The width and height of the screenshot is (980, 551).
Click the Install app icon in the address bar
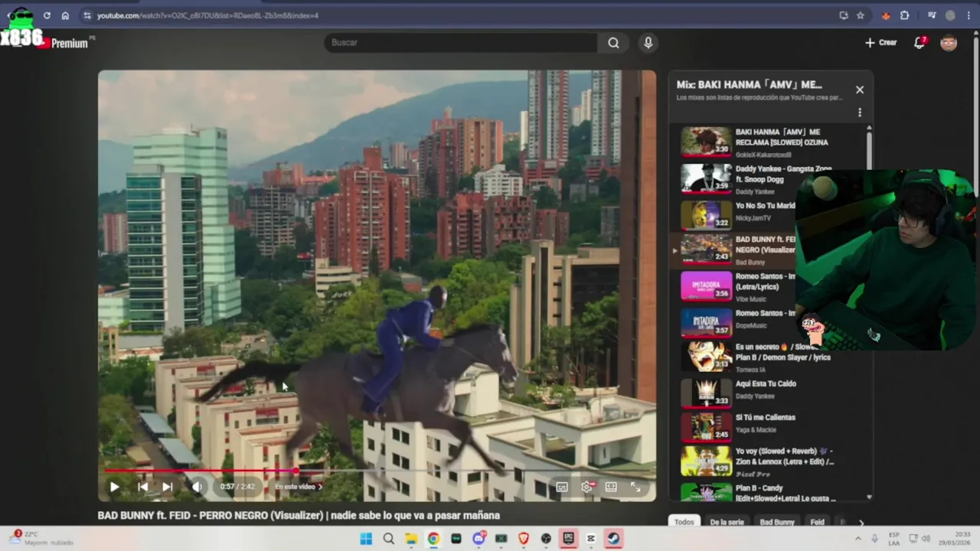pyautogui.click(x=844, y=15)
